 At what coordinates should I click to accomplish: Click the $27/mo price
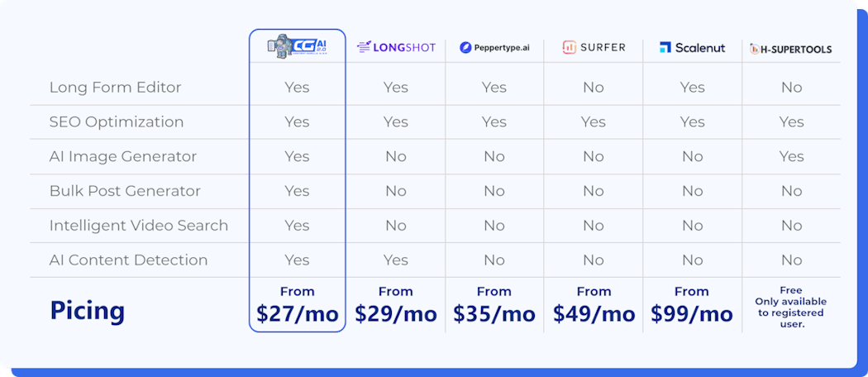pos(297,314)
